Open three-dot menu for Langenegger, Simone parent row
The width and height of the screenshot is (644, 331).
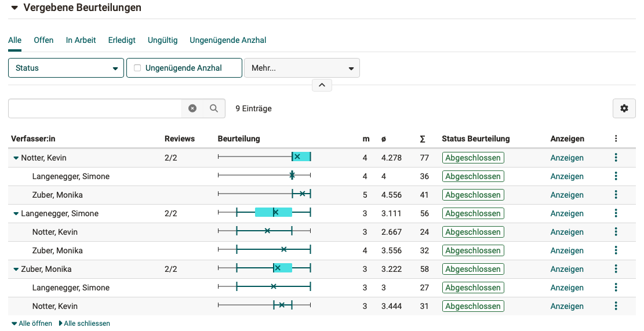click(x=616, y=213)
